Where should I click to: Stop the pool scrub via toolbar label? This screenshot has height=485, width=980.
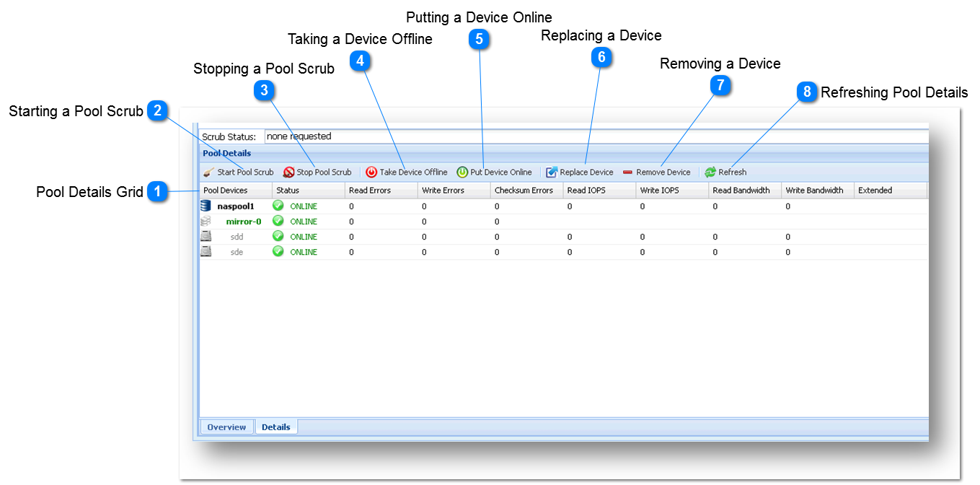(x=324, y=172)
